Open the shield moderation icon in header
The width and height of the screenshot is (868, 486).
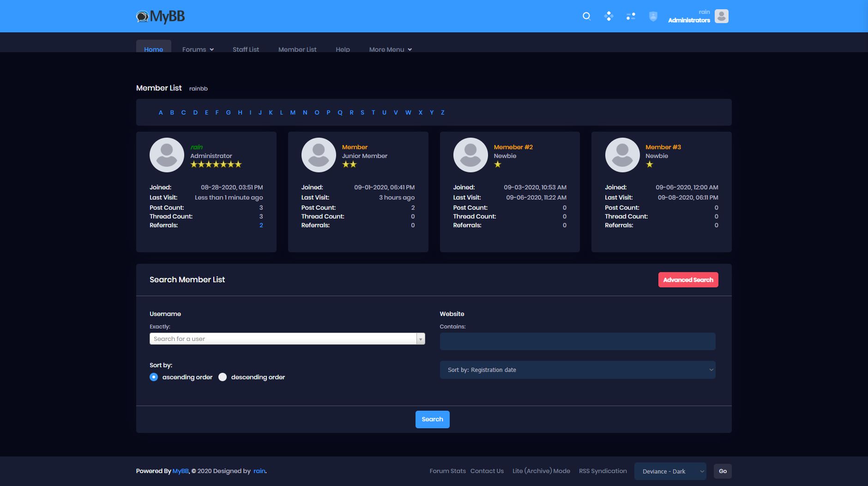coord(653,17)
